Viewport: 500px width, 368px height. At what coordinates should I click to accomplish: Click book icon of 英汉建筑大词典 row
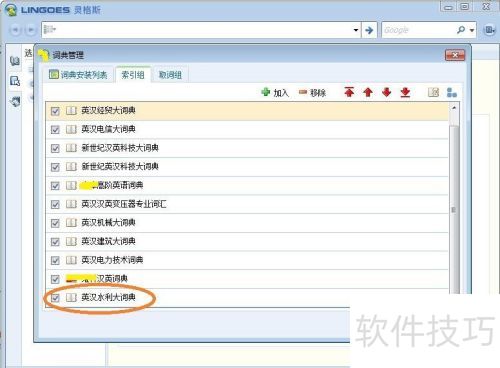[x=71, y=241]
